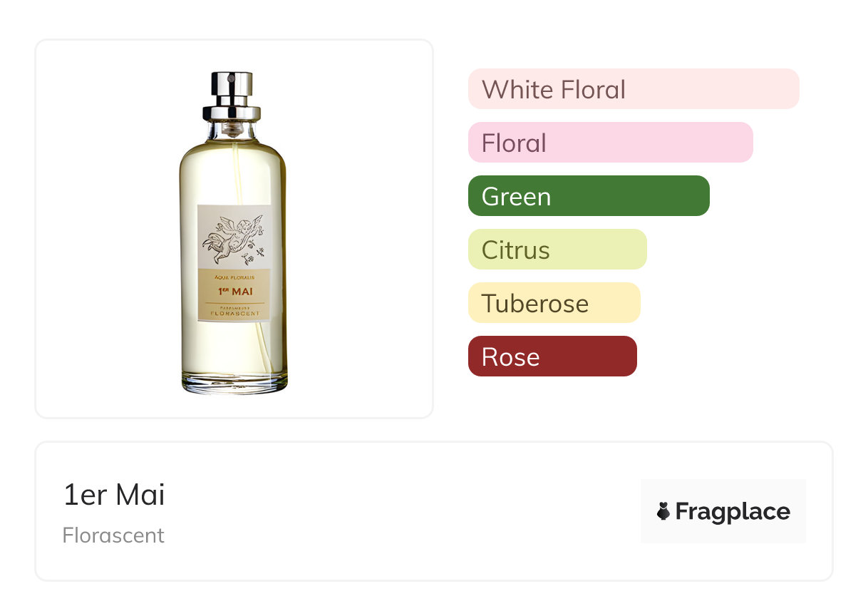
Task: Open the 1er Mai perfume title
Action: (x=114, y=496)
